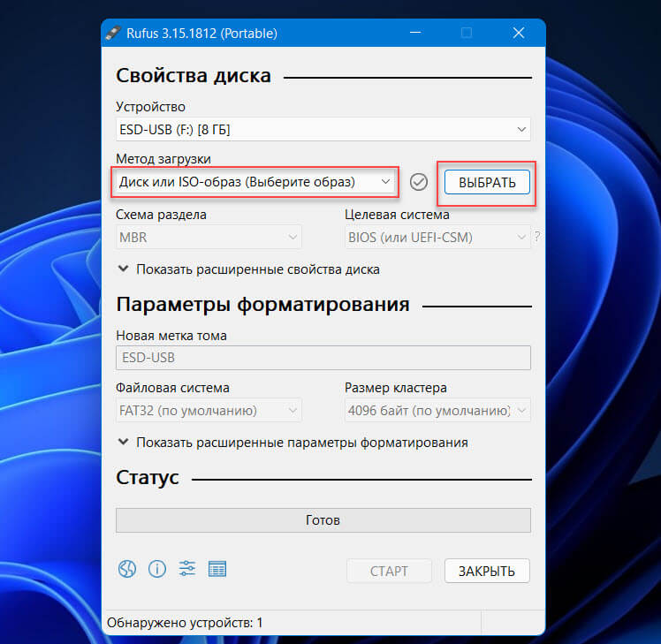Viewport: 661px width, 644px height.
Task: Expand Показать расширенные параметры форматирования
Action: 293,443
